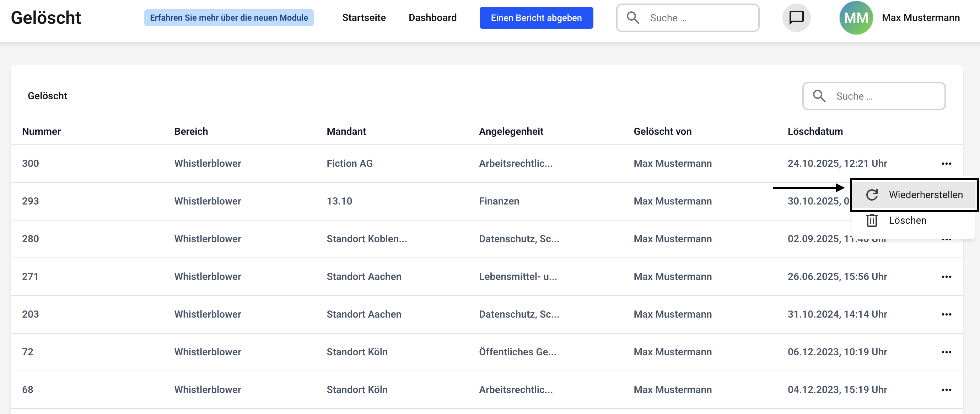Click the MM user avatar
This screenshot has height=414, width=980.
pyautogui.click(x=856, y=17)
